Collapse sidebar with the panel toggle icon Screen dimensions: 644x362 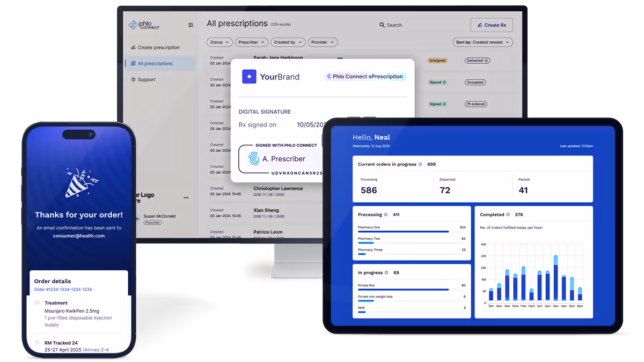tap(191, 25)
